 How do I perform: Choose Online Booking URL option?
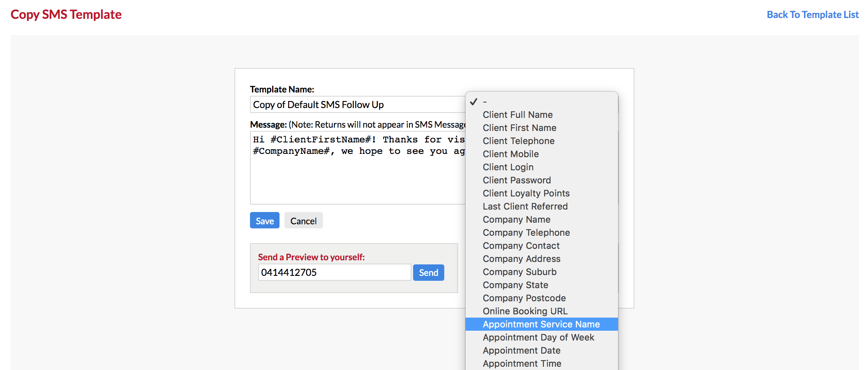tap(525, 311)
